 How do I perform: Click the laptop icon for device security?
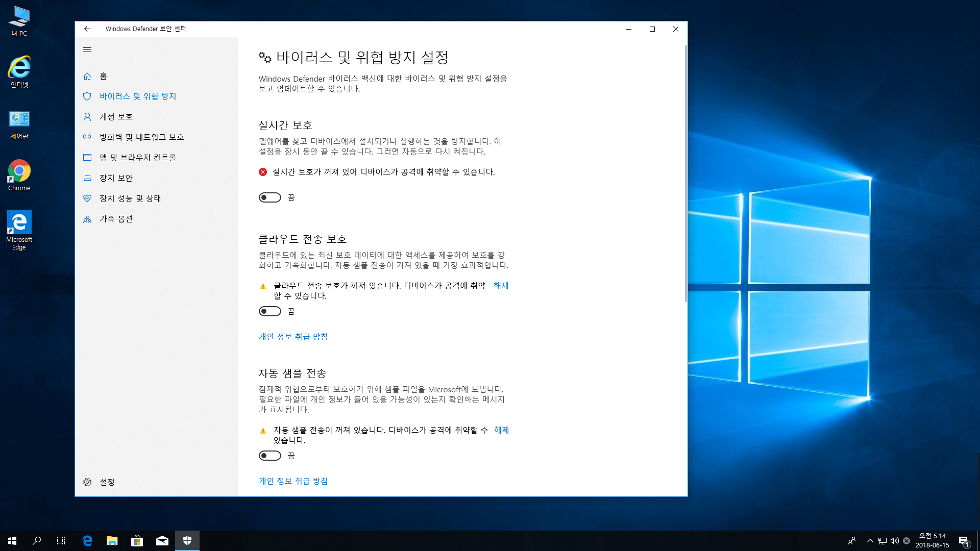point(87,178)
